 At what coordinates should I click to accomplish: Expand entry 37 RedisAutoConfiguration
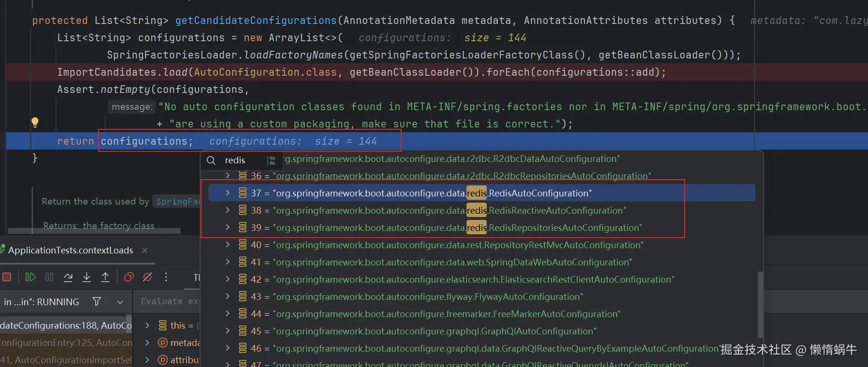pos(228,193)
